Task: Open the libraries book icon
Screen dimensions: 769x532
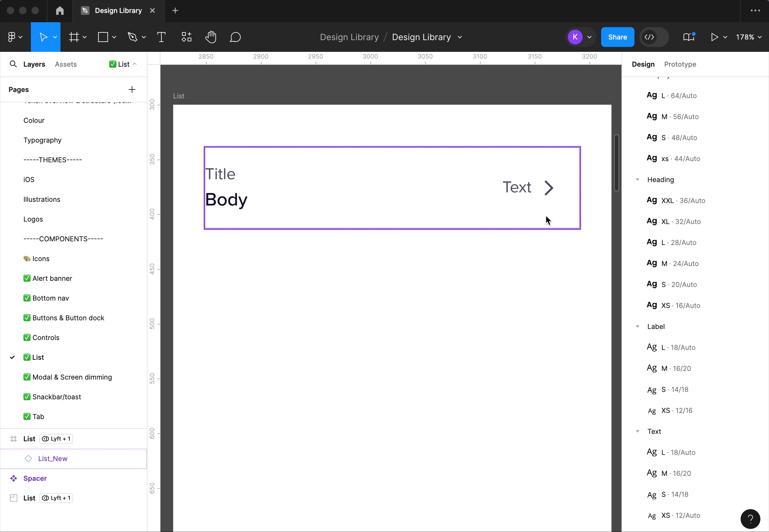Action: (689, 37)
